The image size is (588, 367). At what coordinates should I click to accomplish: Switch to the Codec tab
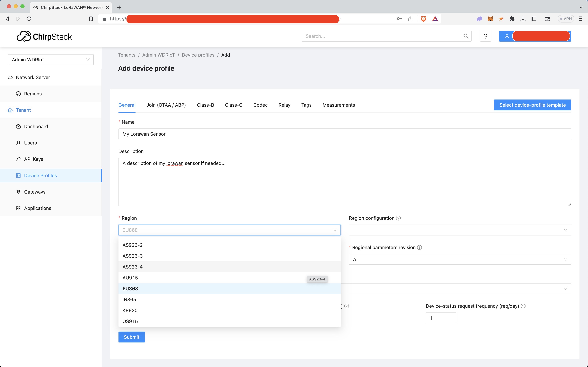pyautogui.click(x=260, y=105)
